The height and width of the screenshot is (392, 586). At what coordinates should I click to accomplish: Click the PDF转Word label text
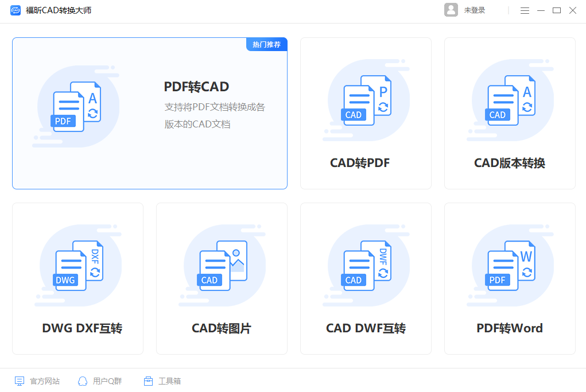tap(510, 328)
